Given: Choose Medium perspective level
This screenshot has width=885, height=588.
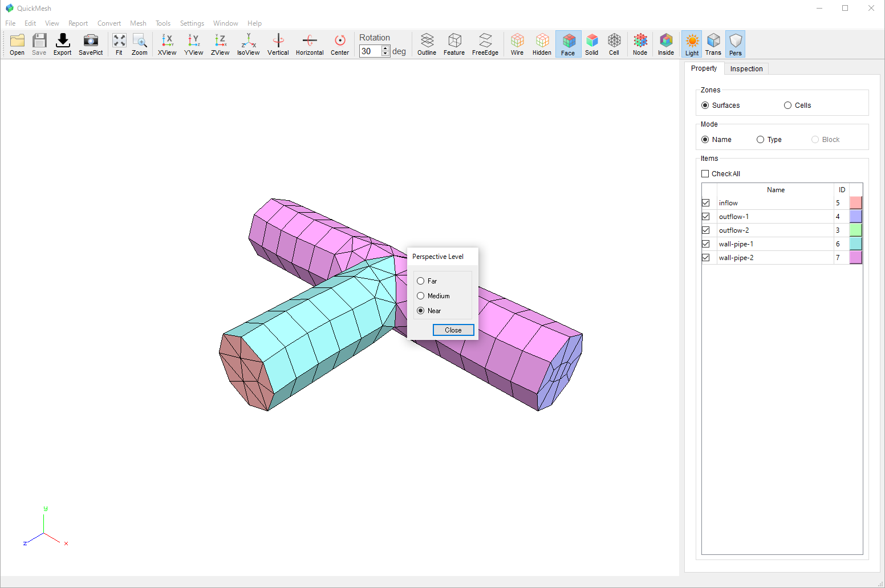Looking at the screenshot, I should [x=421, y=296].
